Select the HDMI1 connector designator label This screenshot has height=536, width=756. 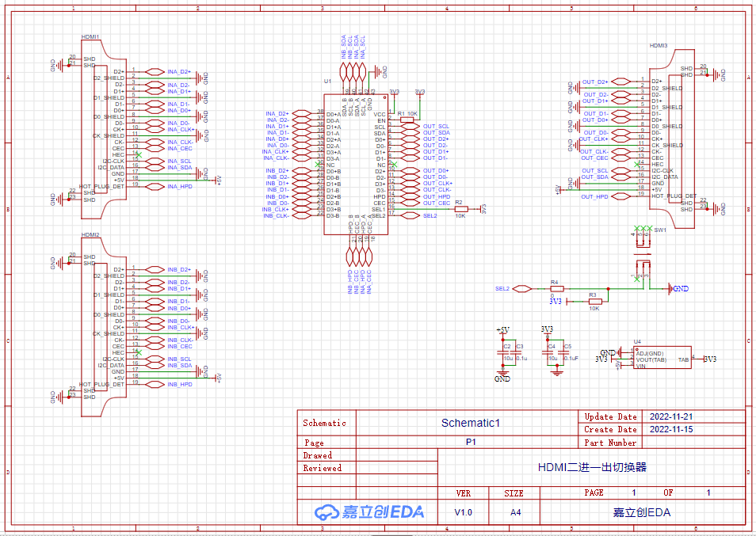pyautogui.click(x=90, y=36)
